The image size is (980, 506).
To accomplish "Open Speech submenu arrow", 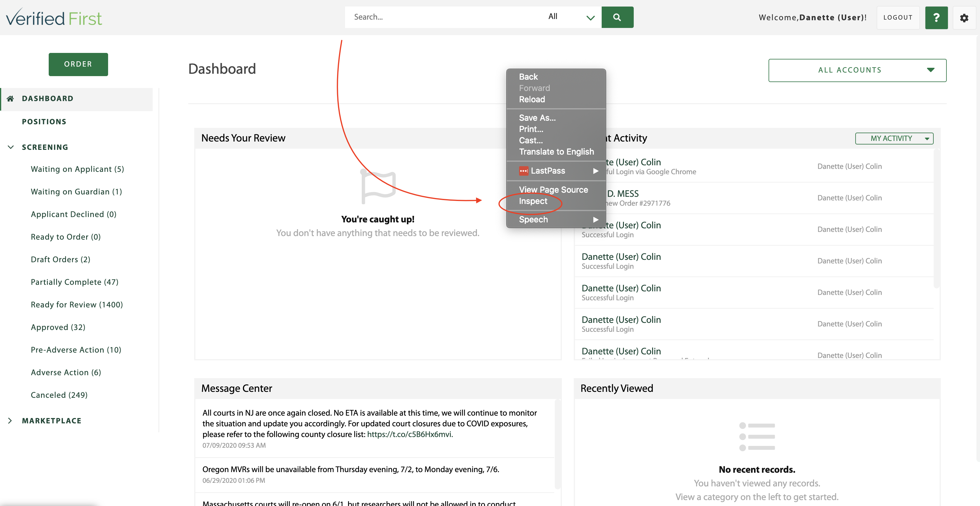I will [x=595, y=220].
